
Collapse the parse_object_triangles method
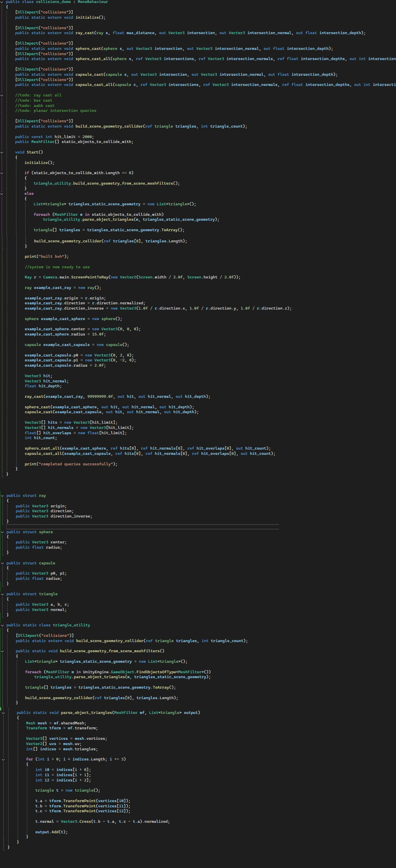pyautogui.click(x=3, y=713)
